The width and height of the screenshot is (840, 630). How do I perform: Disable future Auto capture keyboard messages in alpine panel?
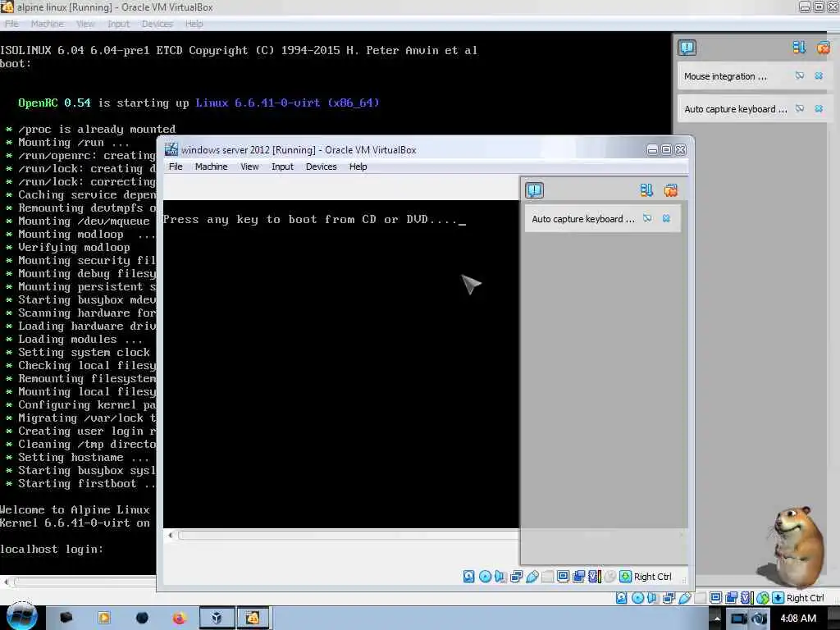pyautogui.click(x=800, y=109)
